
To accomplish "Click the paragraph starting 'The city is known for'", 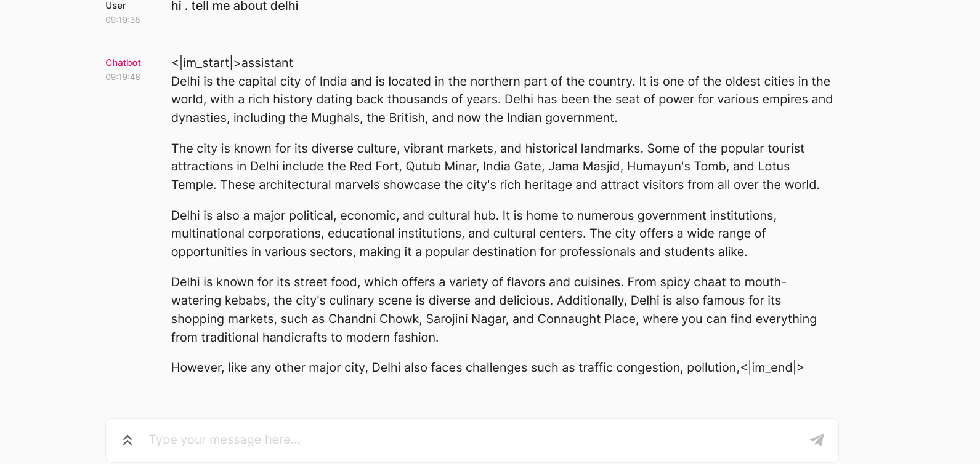I will click(495, 166).
